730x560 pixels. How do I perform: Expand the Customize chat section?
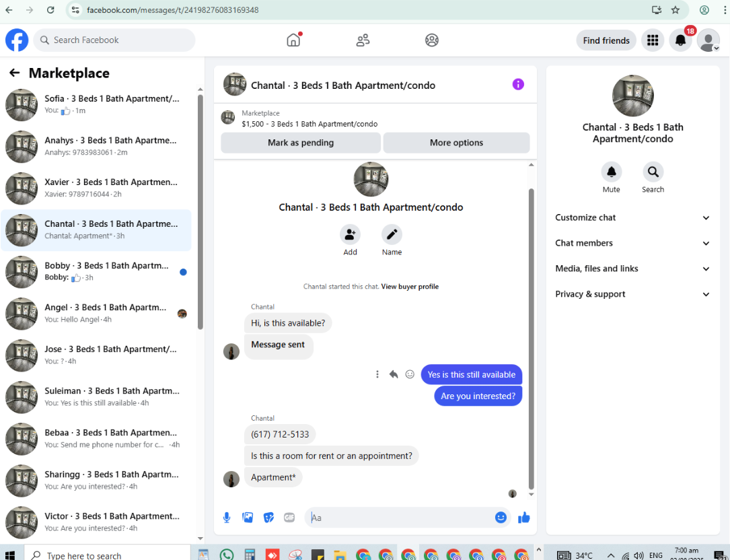coord(632,217)
